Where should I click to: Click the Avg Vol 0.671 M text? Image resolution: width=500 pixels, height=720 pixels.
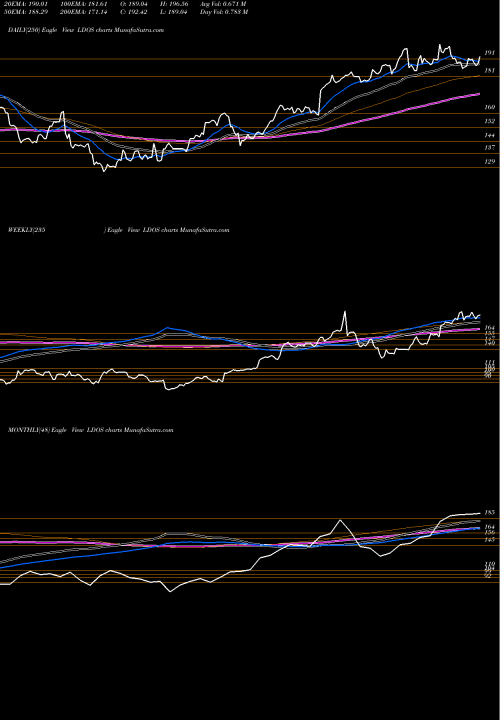(x=223, y=4)
